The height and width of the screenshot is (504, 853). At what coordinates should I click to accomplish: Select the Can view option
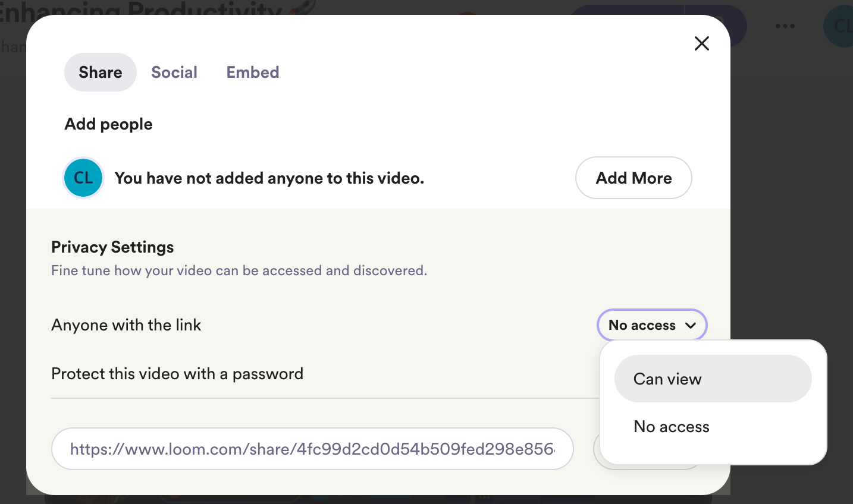click(667, 379)
